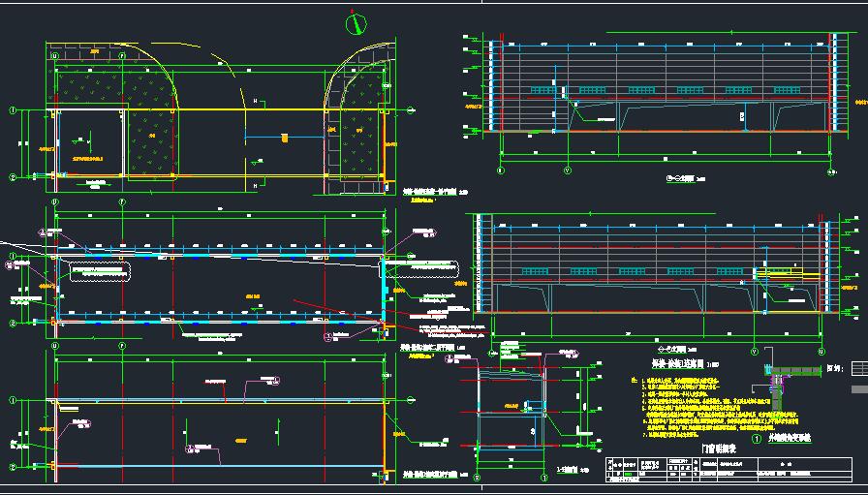Viewport: 868px width, 495px height.
Task: Select the left dashed revision cloud annotation
Action: 100,270
